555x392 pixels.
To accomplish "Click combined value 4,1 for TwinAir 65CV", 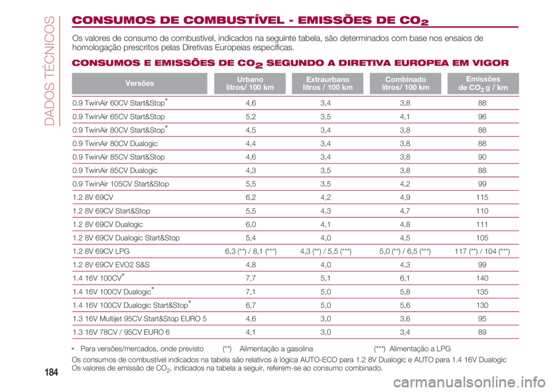I will [405, 117].
